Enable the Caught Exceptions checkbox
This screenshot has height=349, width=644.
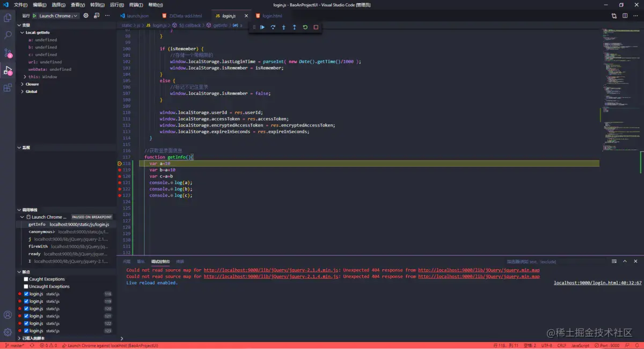pos(26,279)
